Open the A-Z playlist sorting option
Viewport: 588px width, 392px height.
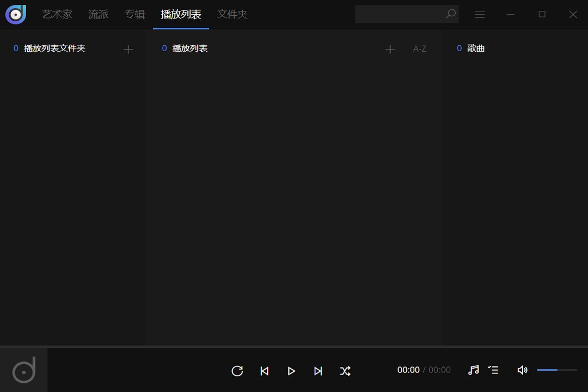(419, 48)
